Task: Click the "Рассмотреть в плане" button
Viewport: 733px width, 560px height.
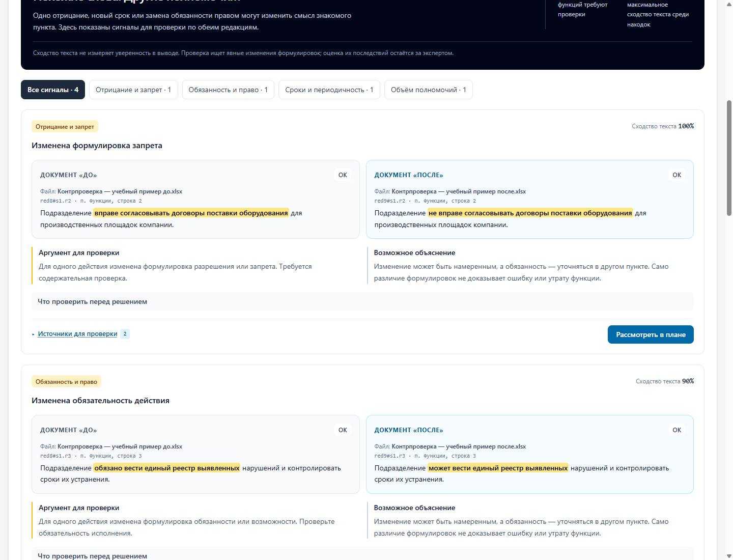Action: (x=651, y=334)
